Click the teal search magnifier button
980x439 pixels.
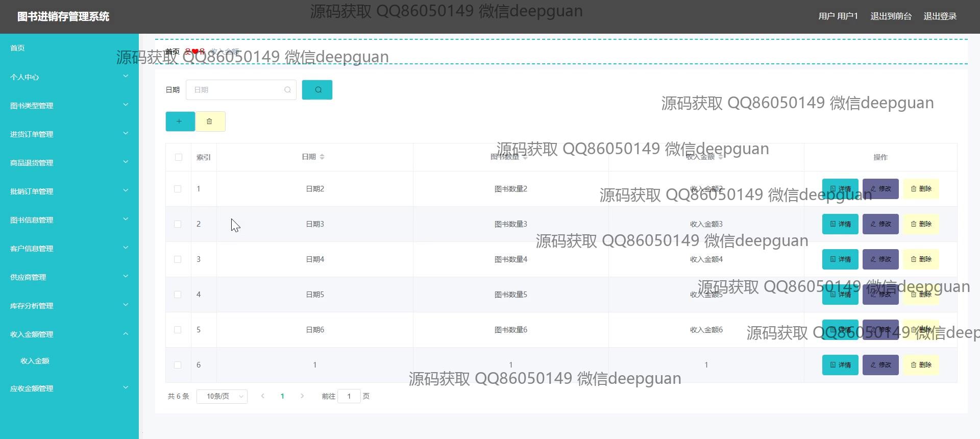tap(317, 90)
